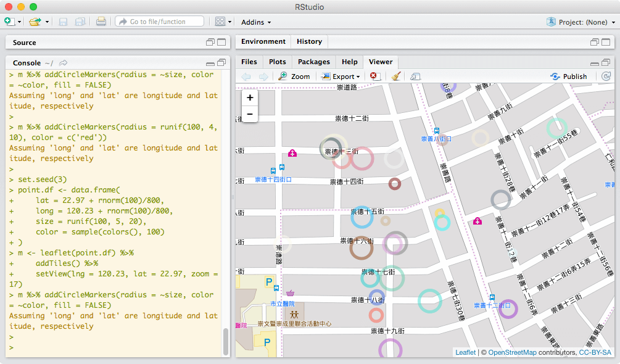This screenshot has width=620, height=364.
Task: Open the Zoom viewer window
Action: coord(294,77)
